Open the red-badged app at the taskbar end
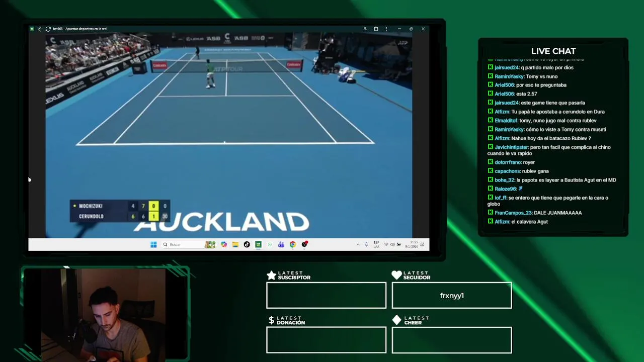The height and width of the screenshot is (362, 644). pos(304,244)
